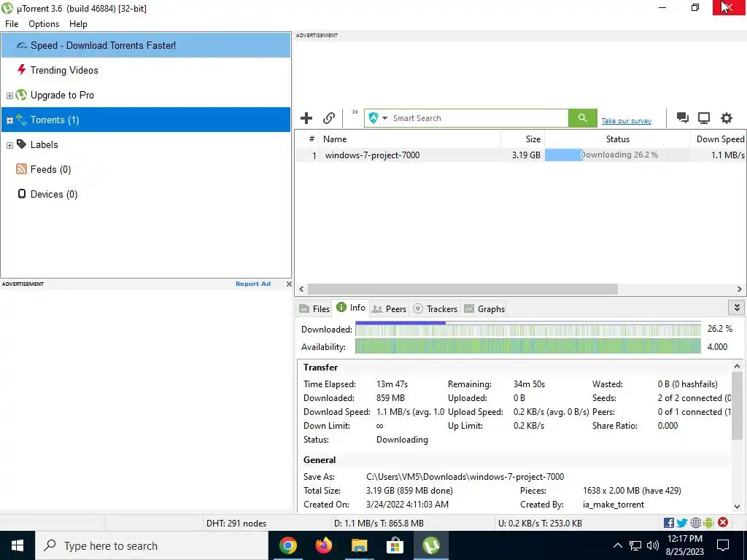Image resolution: width=747 pixels, height=560 pixels.
Task: Open Microsoft Store from taskbar
Action: click(395, 545)
